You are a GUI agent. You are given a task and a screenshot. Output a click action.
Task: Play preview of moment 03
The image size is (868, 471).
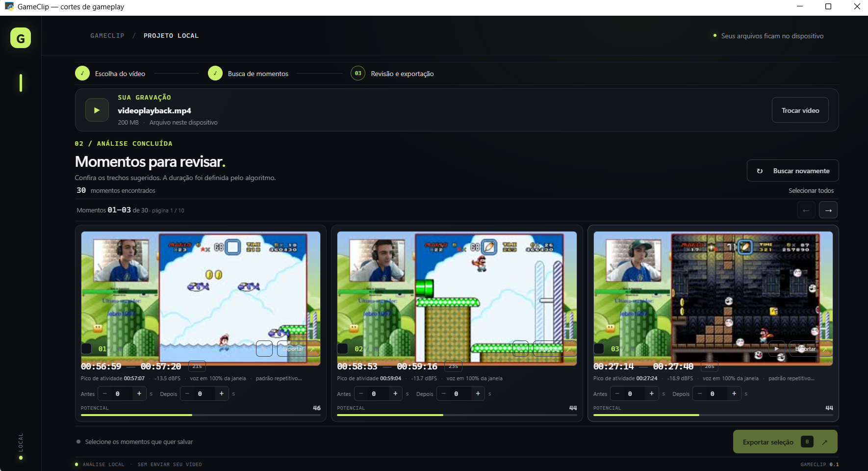click(x=777, y=349)
